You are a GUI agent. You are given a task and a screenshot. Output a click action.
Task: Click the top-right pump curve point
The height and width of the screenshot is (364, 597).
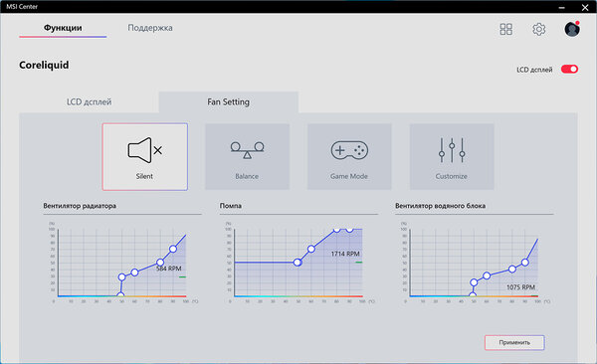click(349, 229)
